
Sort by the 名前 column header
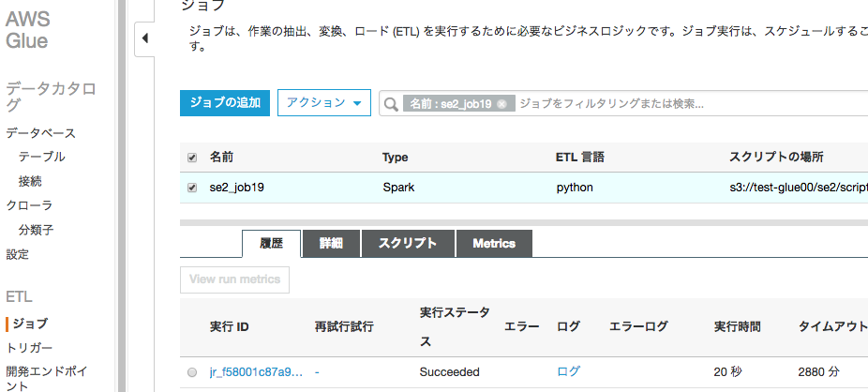point(221,158)
